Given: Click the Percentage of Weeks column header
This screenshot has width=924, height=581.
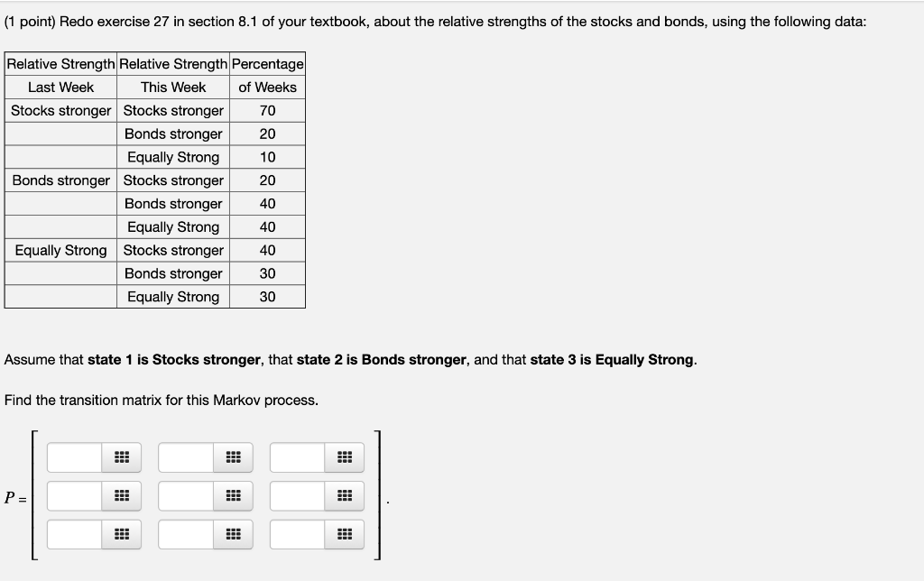Looking at the screenshot, I should click(x=267, y=75).
